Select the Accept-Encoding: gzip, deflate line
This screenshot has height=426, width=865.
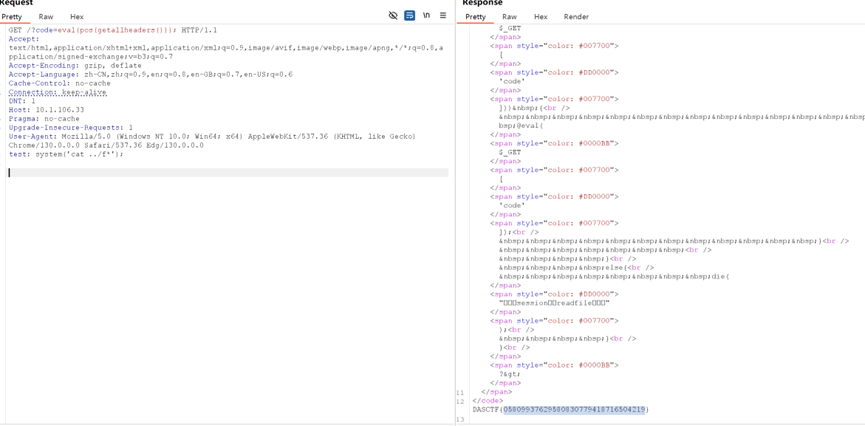coord(74,66)
